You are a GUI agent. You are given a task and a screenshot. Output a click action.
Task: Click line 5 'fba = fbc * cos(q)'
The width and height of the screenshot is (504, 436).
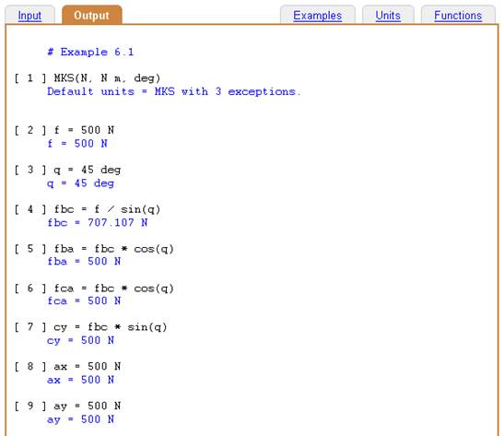click(x=113, y=249)
